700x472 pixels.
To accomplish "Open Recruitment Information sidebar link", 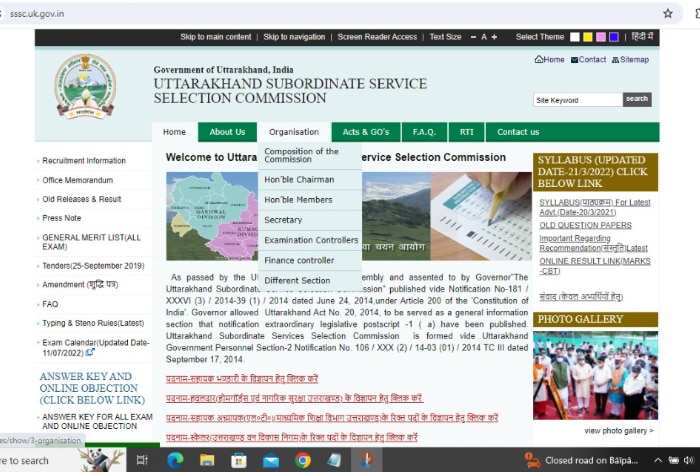I will point(84,161).
